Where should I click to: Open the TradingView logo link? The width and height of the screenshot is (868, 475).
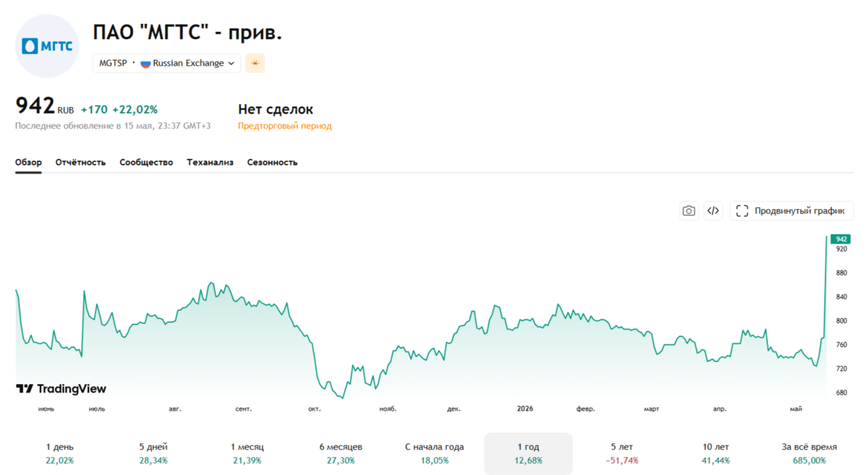[61, 389]
